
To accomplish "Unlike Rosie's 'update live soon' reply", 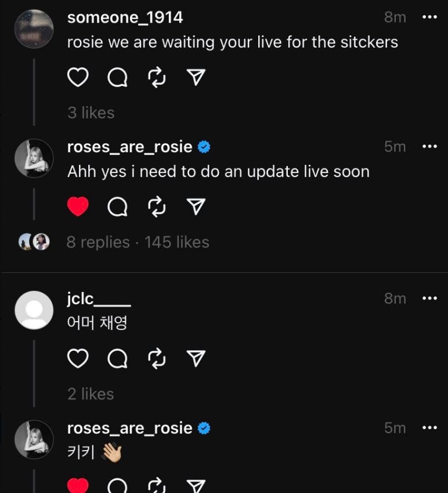I will pyautogui.click(x=78, y=206).
